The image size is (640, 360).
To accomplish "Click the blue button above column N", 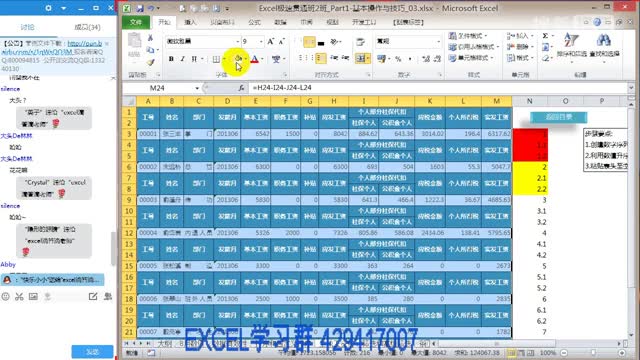I will [x=558, y=117].
